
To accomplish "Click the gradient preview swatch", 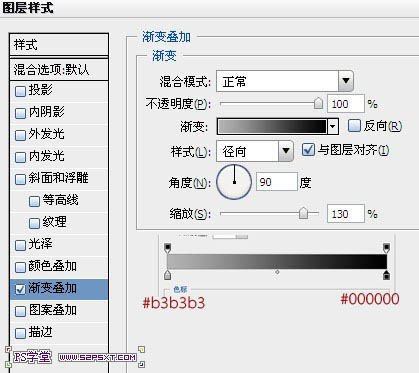I will click(x=272, y=127).
